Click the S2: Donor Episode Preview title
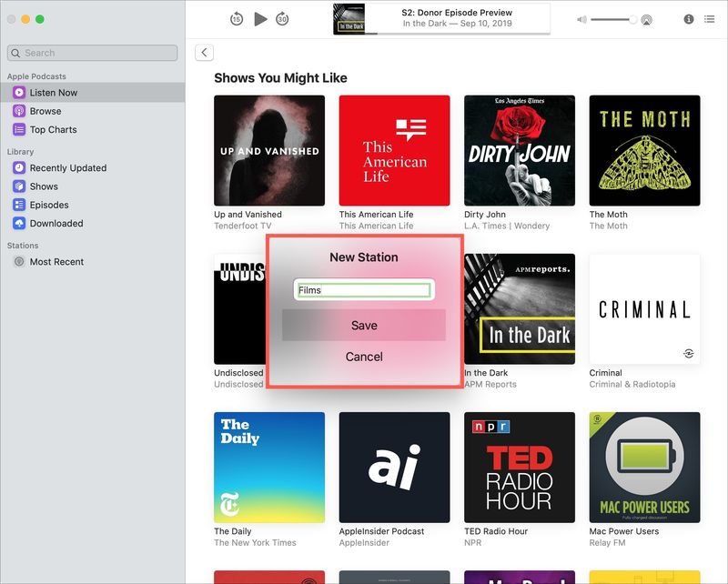The image size is (728, 584). (x=457, y=13)
